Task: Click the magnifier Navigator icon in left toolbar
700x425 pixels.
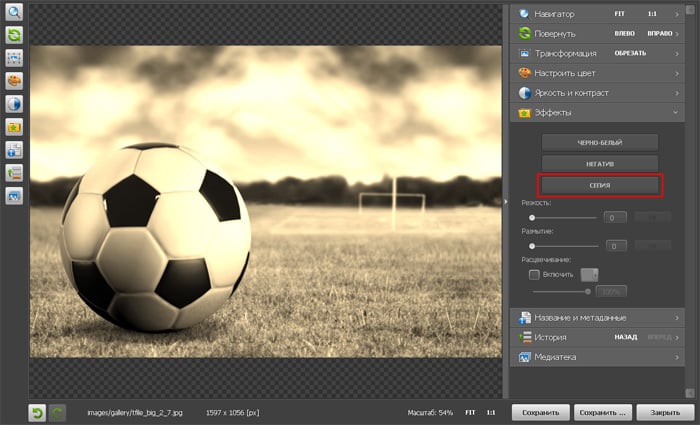Action: pyautogui.click(x=15, y=13)
